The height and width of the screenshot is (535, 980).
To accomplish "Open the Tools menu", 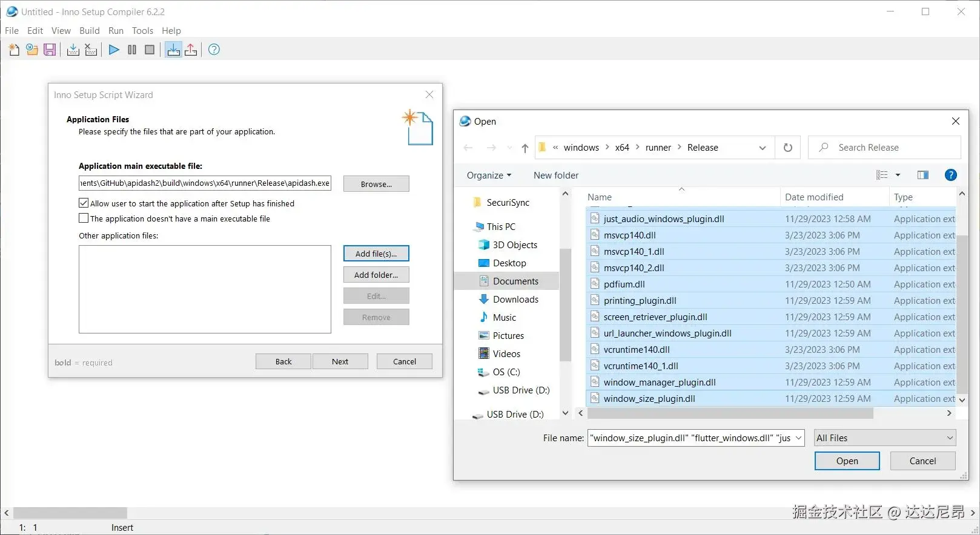I will pyautogui.click(x=142, y=31).
